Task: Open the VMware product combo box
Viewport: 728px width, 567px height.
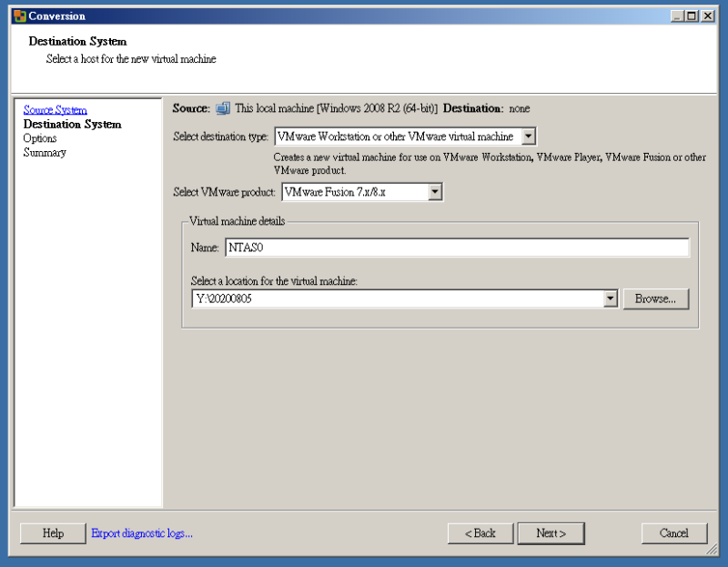Action: coord(362,192)
